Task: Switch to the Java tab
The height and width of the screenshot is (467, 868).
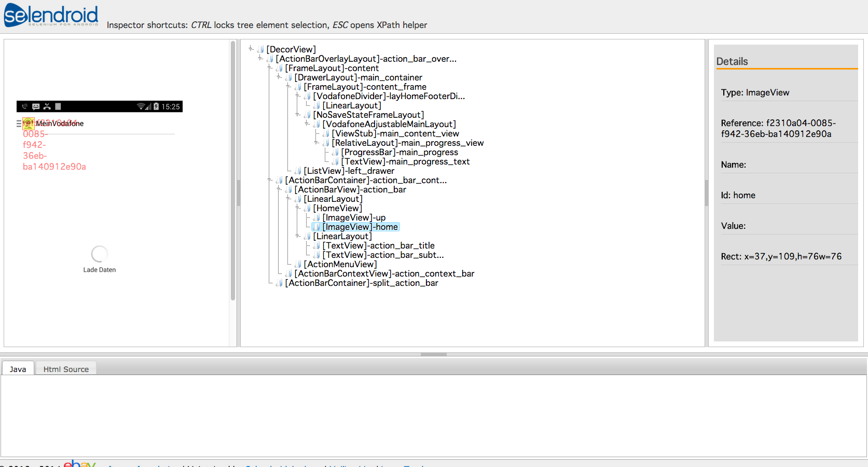Action: (x=18, y=369)
